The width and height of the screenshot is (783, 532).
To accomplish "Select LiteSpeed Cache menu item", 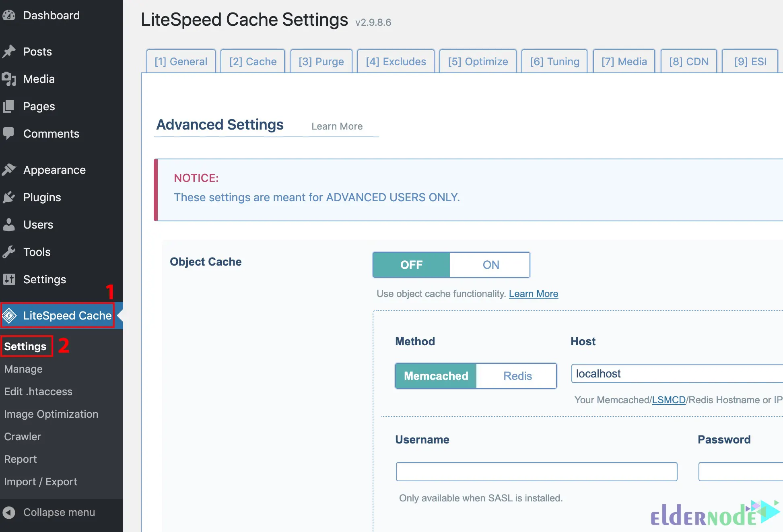I will [62, 315].
